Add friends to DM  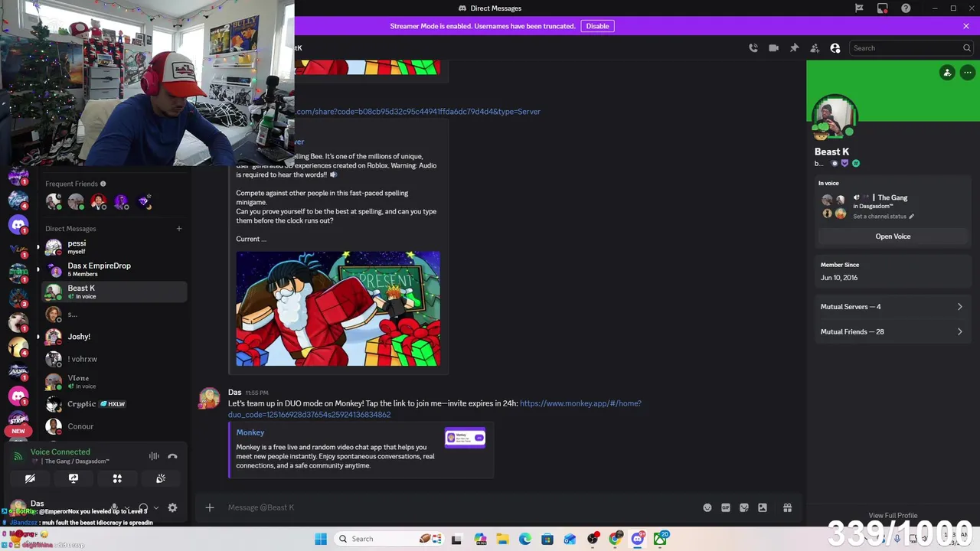[x=815, y=48]
